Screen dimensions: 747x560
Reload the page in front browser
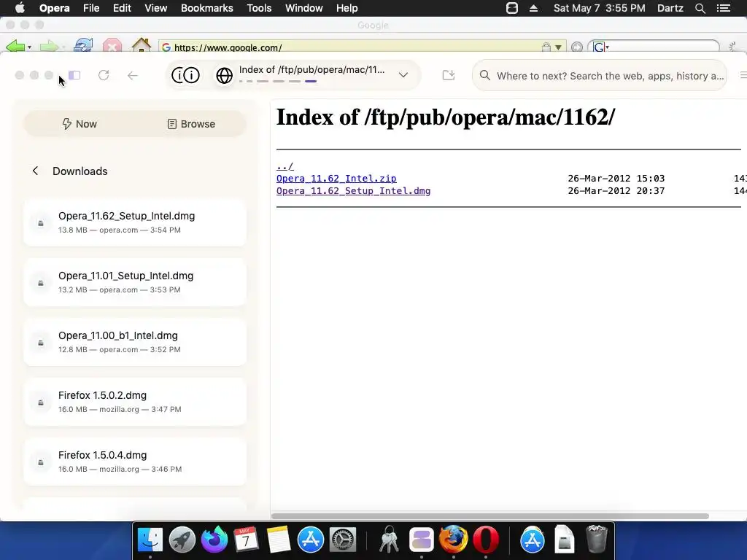[x=104, y=75]
